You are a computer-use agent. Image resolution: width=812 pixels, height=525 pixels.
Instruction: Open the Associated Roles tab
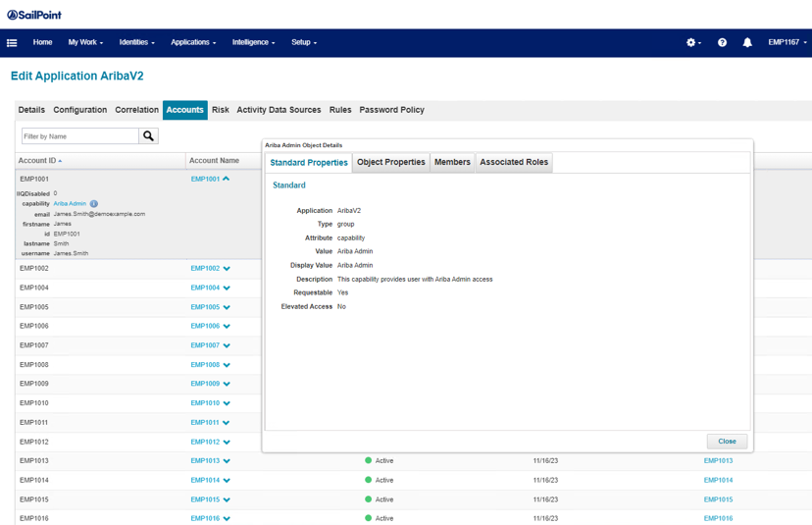click(x=514, y=162)
